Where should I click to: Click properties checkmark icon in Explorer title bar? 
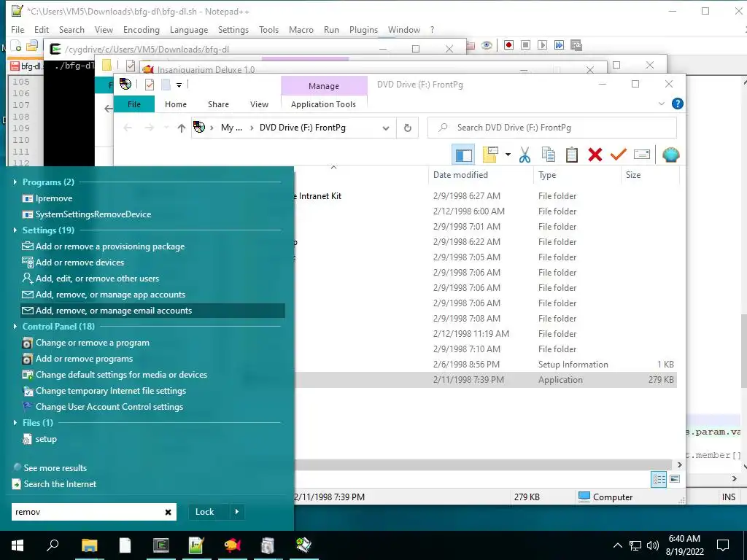point(150,85)
